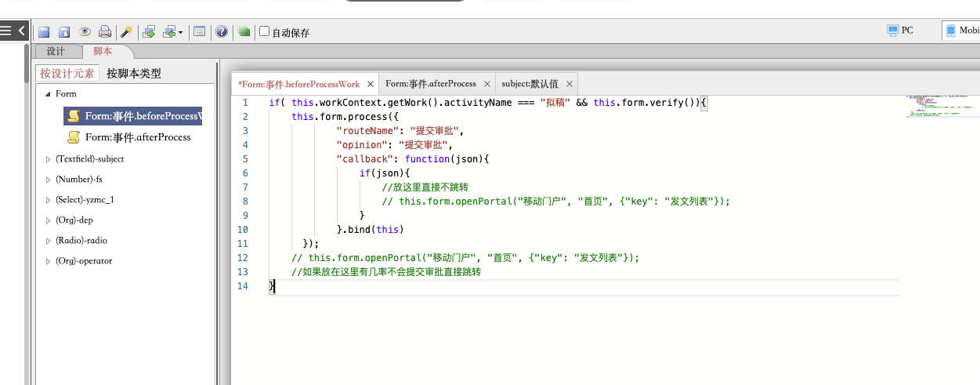Click the eye preview icon
Viewport: 980px width, 385px height.
pos(85,32)
